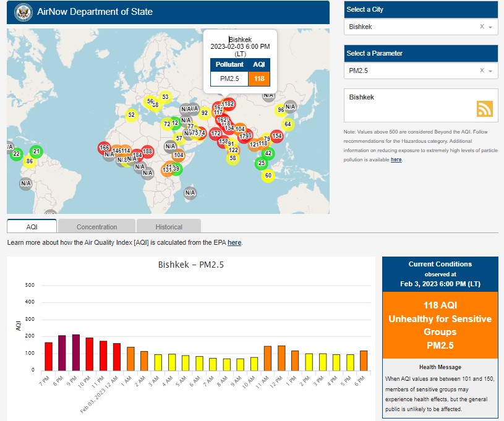Clear the Bishkek city selection

482,27
